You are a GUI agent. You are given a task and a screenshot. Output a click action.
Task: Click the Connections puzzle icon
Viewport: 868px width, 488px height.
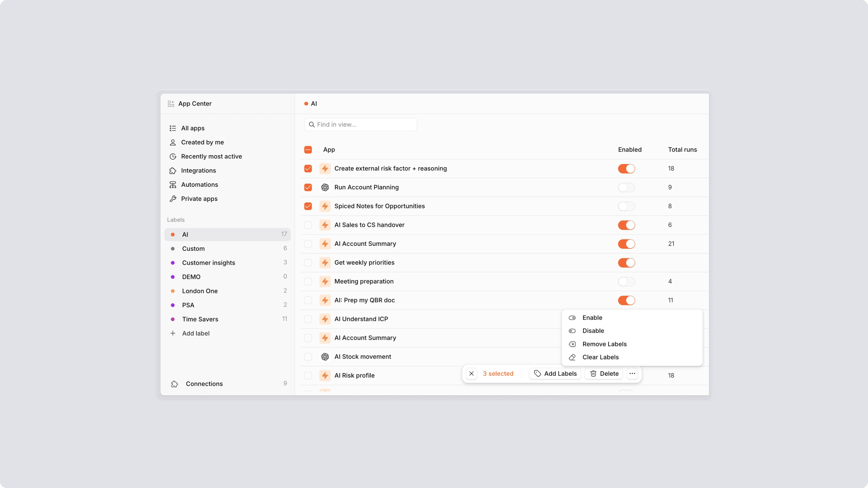click(x=175, y=384)
